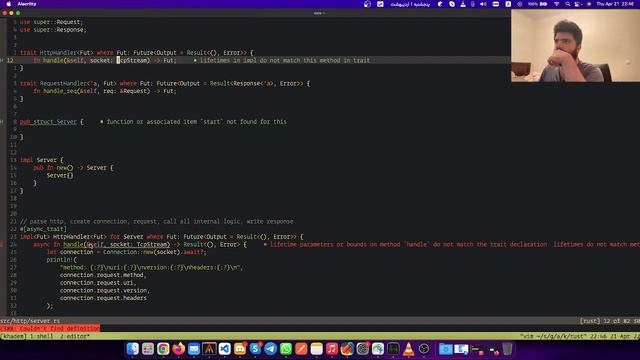
Task: Click 'let connection = Connection::new' line
Action: (x=127, y=252)
